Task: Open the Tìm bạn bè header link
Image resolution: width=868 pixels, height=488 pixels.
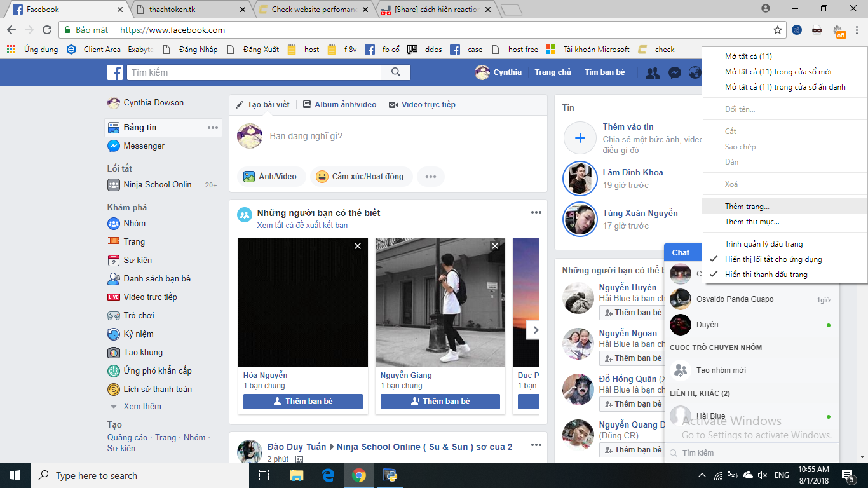Action: click(x=605, y=72)
